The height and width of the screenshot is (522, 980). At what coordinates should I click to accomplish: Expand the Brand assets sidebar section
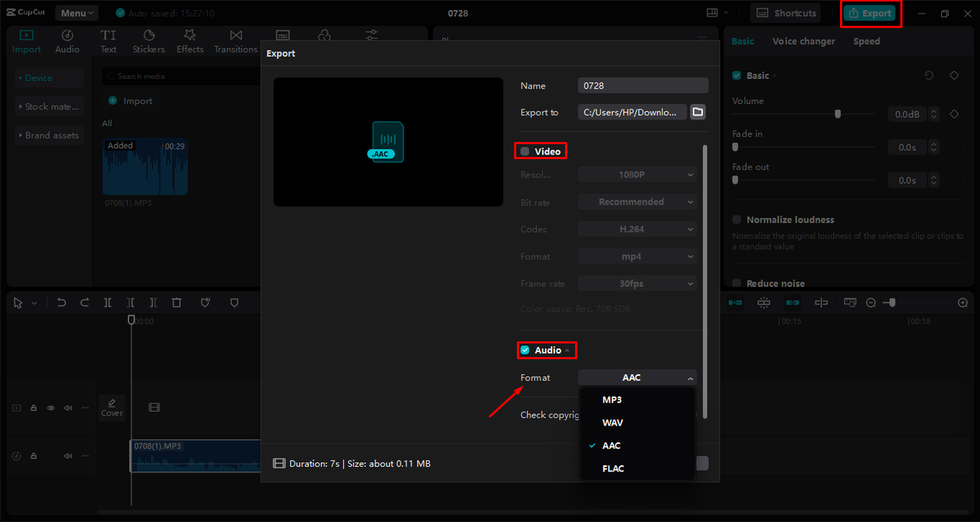click(50, 135)
